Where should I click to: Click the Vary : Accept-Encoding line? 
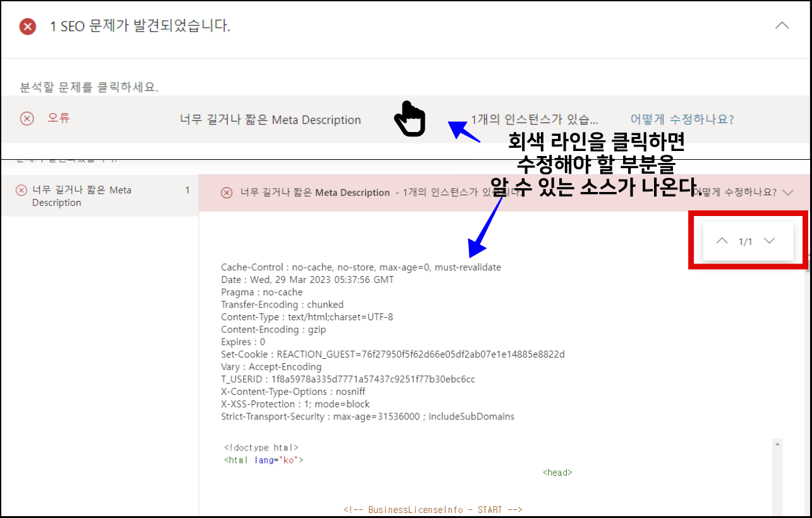coord(271,367)
